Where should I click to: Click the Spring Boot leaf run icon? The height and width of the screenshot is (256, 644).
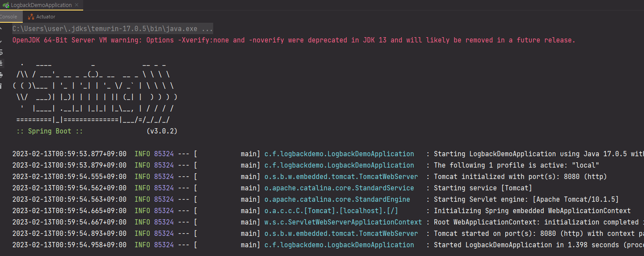[6, 5]
